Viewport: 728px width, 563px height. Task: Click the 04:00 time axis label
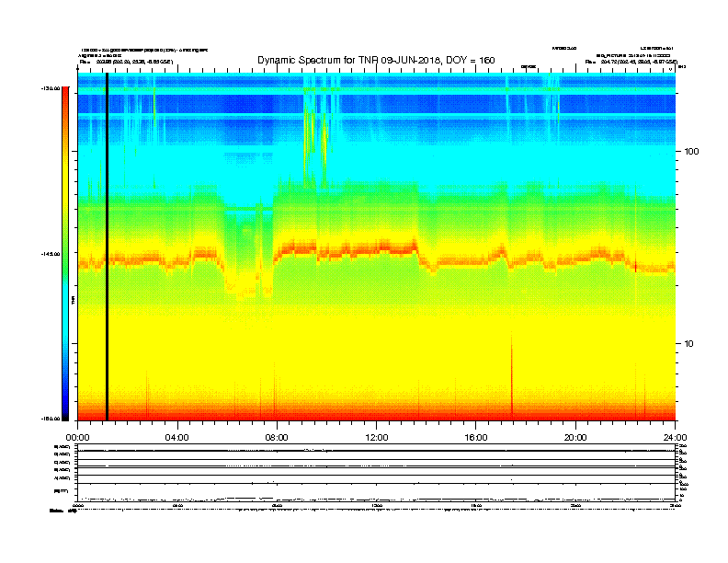point(176,438)
